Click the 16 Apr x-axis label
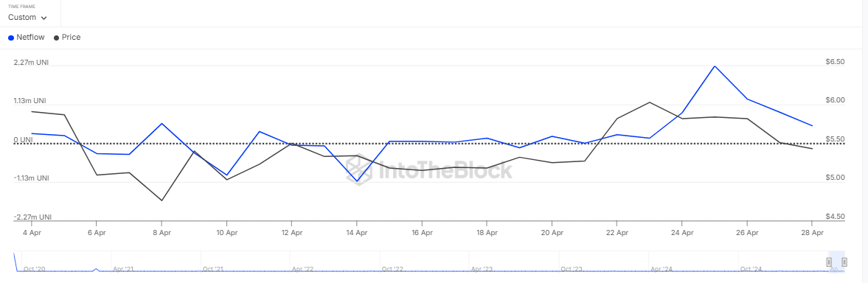Image resolution: width=868 pixels, height=283 pixels. point(422,233)
